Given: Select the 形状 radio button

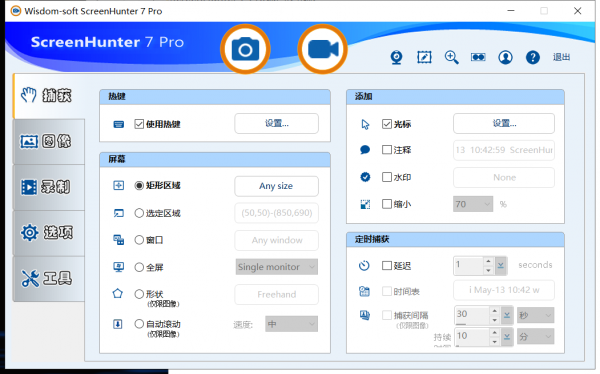Looking at the screenshot, I should click(139, 294).
